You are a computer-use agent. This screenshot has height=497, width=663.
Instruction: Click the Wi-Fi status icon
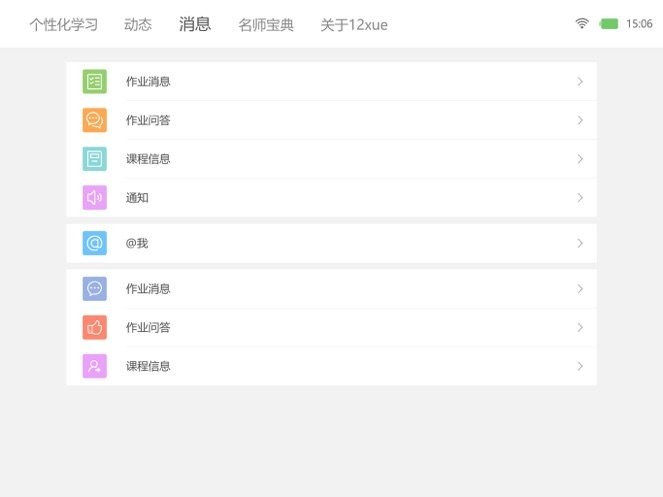[582, 24]
